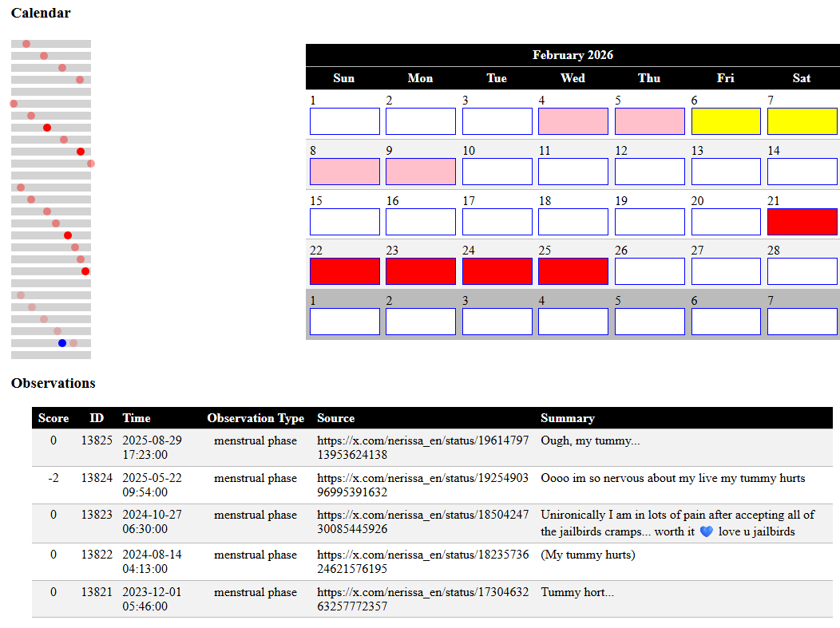Select the empty February 11 cell
This screenshot has width=840, height=628.
tap(573, 172)
